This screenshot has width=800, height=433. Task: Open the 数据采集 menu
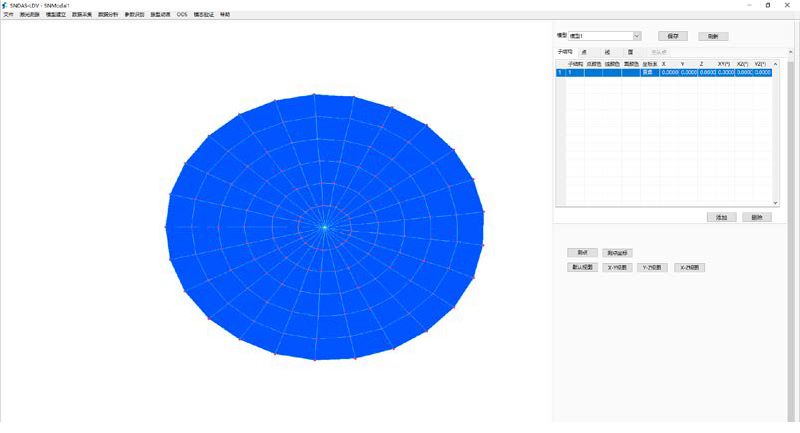click(x=83, y=15)
